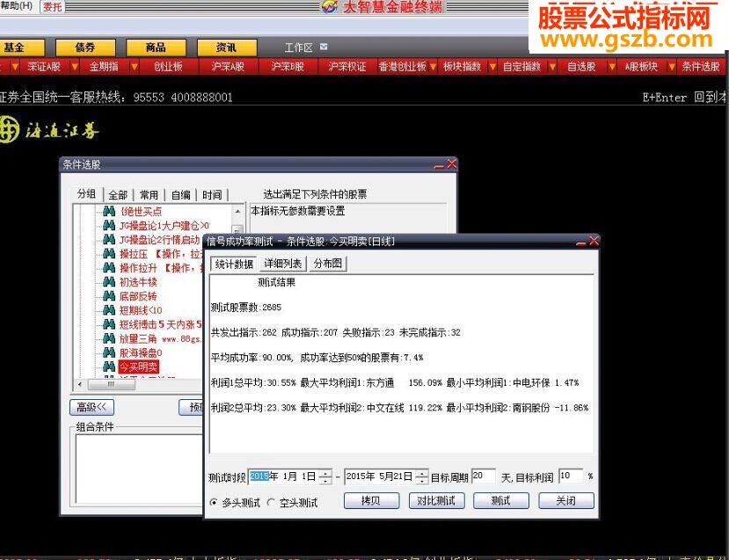The image size is (729, 560).
Task: Click binoculars icon next to 股海操盘0
Action: (109, 353)
